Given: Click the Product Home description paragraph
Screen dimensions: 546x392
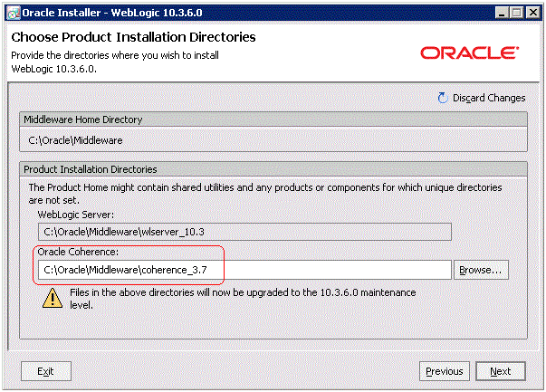Looking at the screenshot, I should tap(265, 194).
